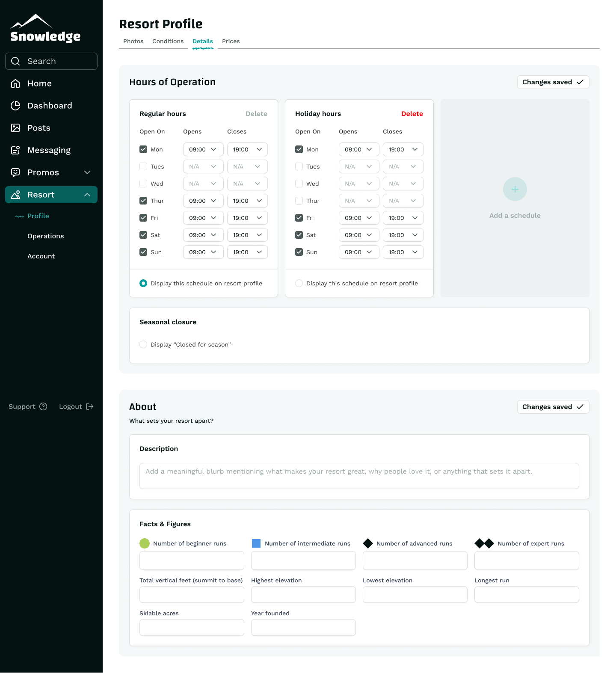Open Regular hours Sun closes dropdown
Image resolution: width=616 pixels, height=673 pixels.
[x=247, y=252]
